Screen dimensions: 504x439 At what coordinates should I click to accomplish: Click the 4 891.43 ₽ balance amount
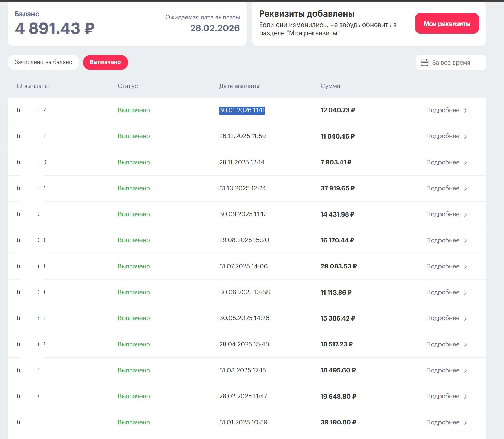tap(55, 28)
